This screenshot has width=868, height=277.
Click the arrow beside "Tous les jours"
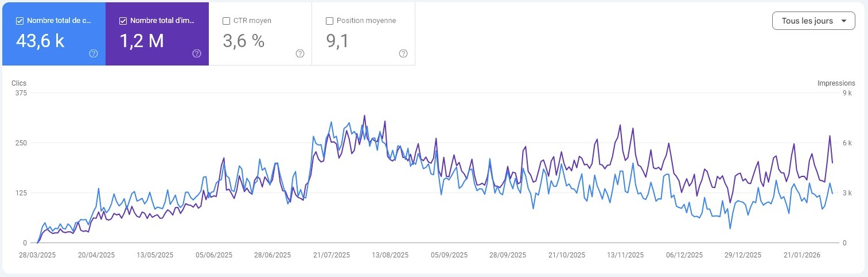843,21
